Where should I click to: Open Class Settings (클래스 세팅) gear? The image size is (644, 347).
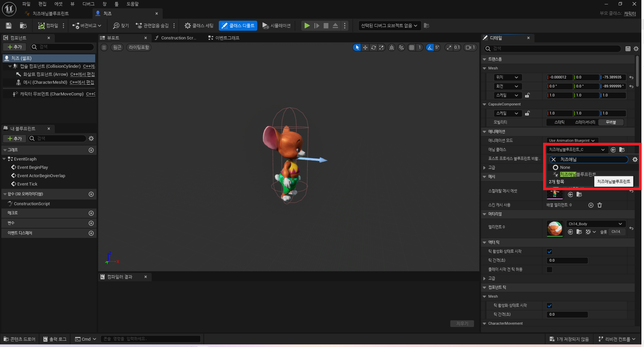click(x=199, y=26)
